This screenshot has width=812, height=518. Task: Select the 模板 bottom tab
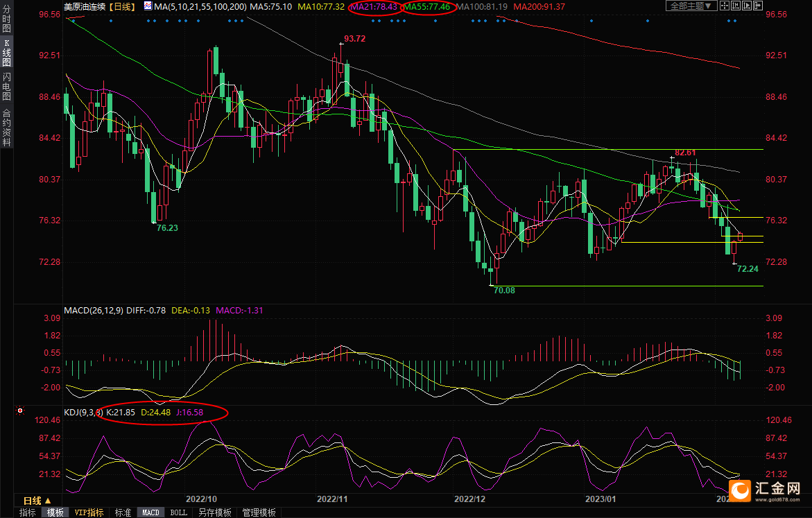click(55, 512)
